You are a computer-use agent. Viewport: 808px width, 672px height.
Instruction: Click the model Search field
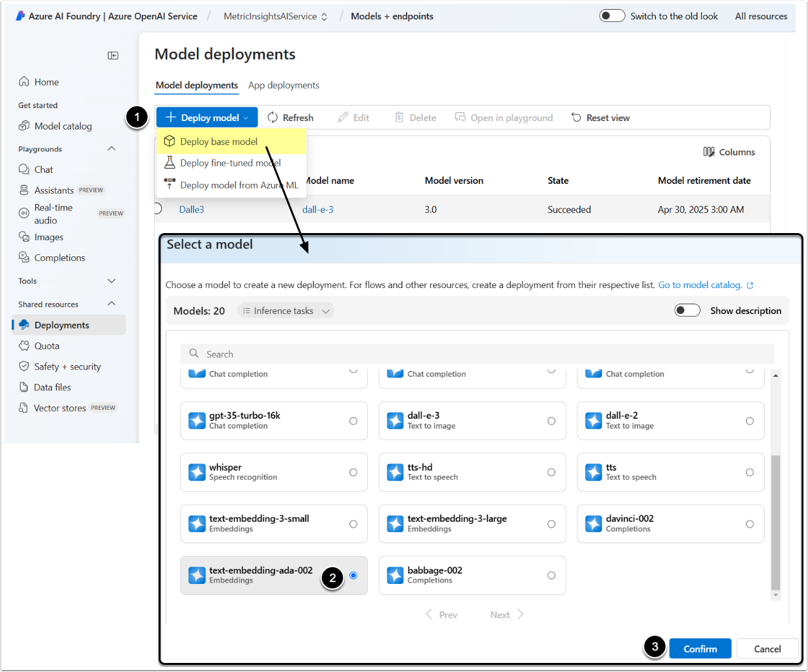[x=477, y=354]
